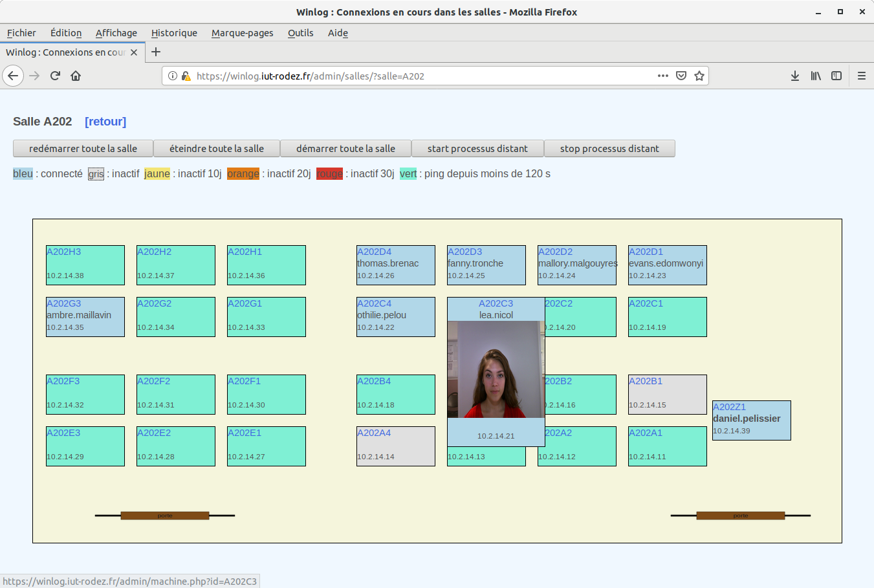Click the vert legend swatch
The image size is (874, 588).
coord(408,173)
